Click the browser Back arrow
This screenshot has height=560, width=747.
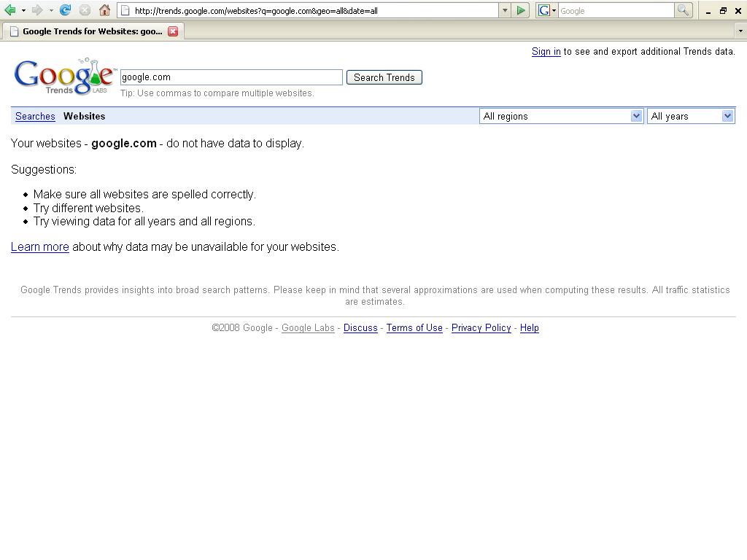pyautogui.click(x=9, y=10)
